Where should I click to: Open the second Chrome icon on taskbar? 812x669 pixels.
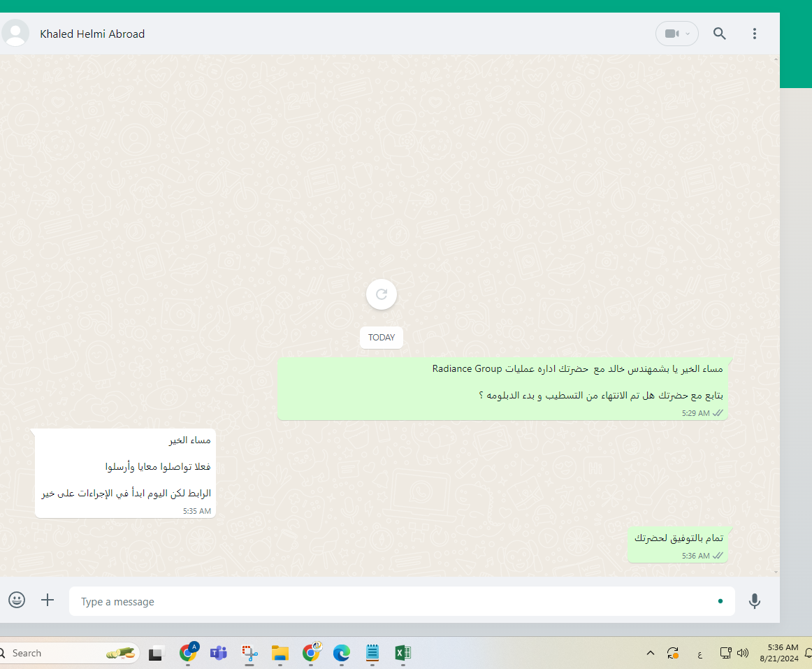pyautogui.click(x=312, y=652)
